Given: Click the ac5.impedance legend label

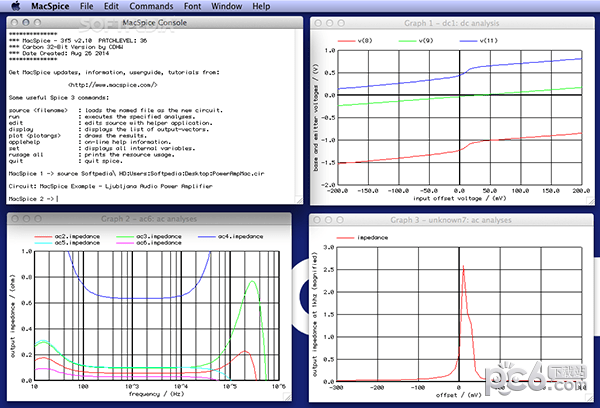Looking at the screenshot, I should click(77, 243).
